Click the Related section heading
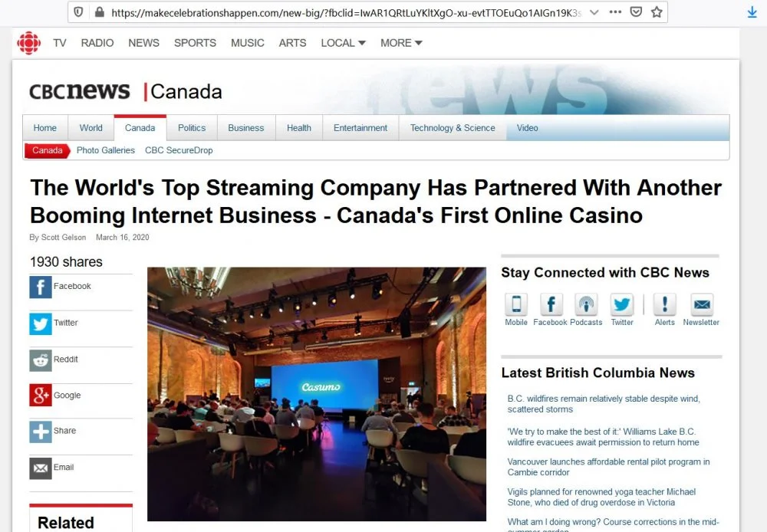Image resolution: width=767 pixels, height=532 pixels. 65,523
